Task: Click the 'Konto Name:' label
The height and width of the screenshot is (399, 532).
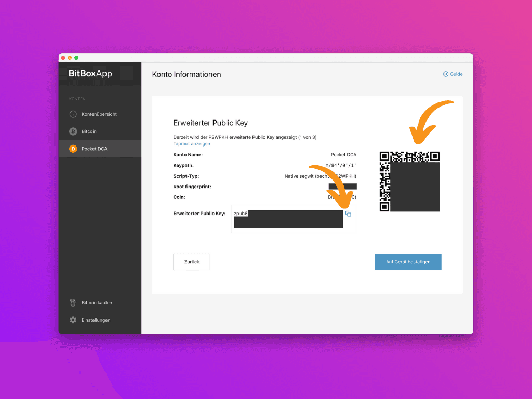Action: click(x=188, y=155)
